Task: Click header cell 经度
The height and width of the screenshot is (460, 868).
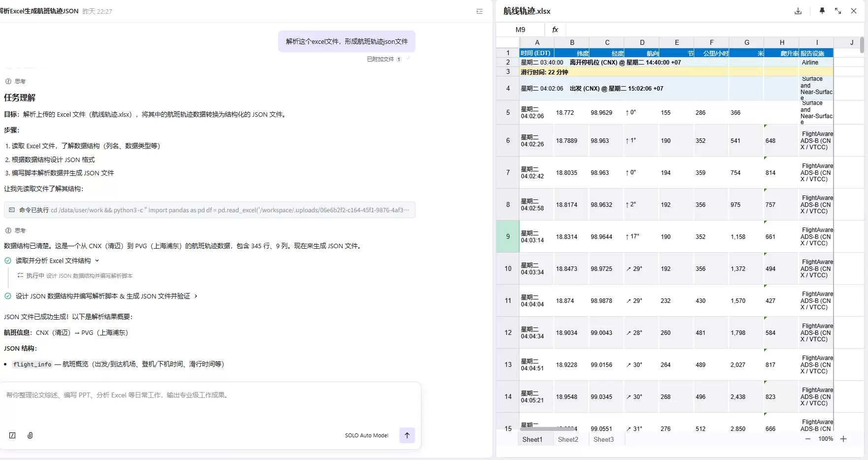Action: pos(607,53)
